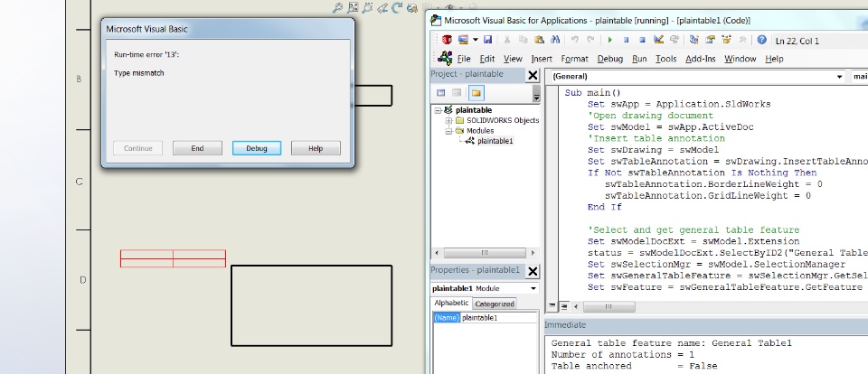
Task: Open the Object Browser toolbar icon
Action: [726, 40]
